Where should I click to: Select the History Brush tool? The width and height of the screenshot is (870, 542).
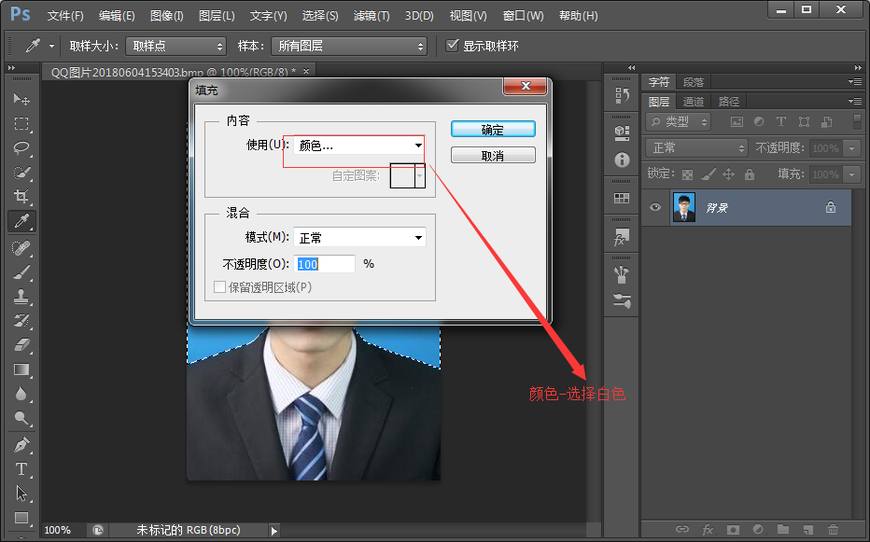coord(22,321)
